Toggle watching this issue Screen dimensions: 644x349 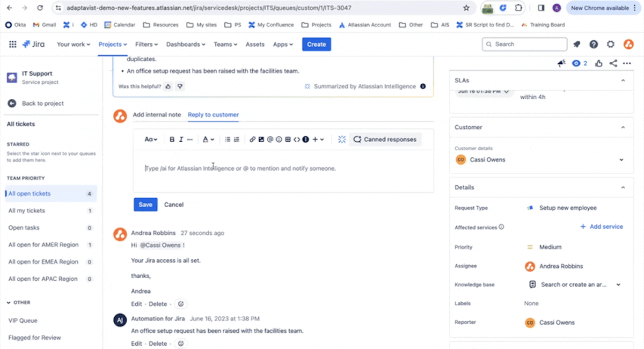(x=580, y=63)
